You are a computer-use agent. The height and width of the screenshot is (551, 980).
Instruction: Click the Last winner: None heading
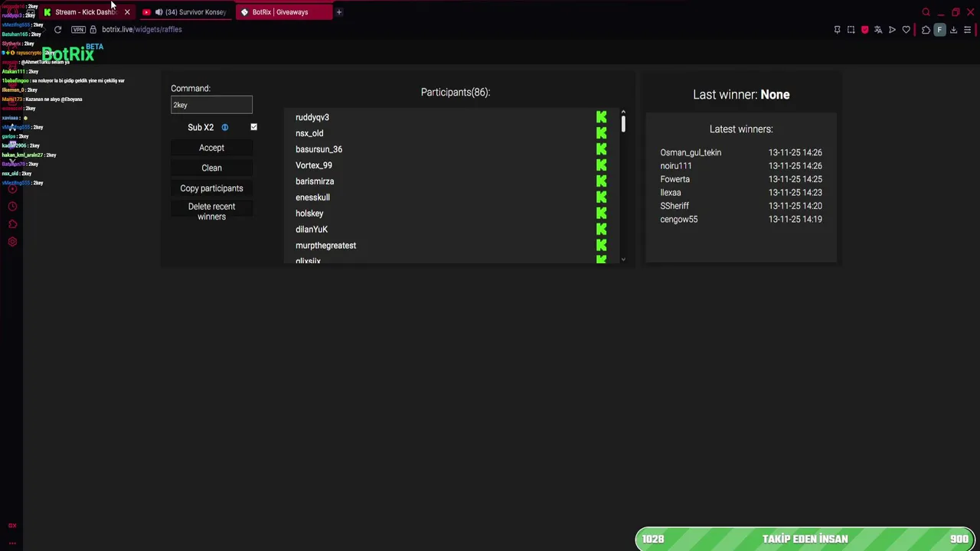pyautogui.click(x=741, y=94)
